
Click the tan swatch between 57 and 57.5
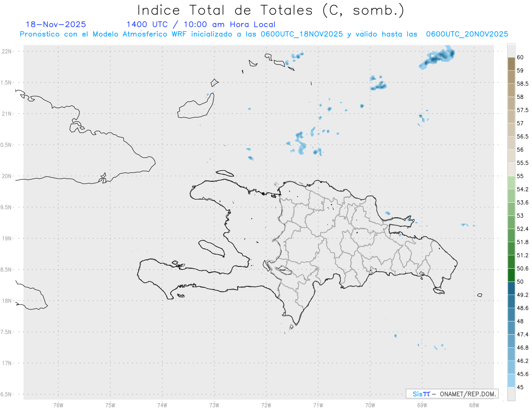pyautogui.click(x=511, y=117)
